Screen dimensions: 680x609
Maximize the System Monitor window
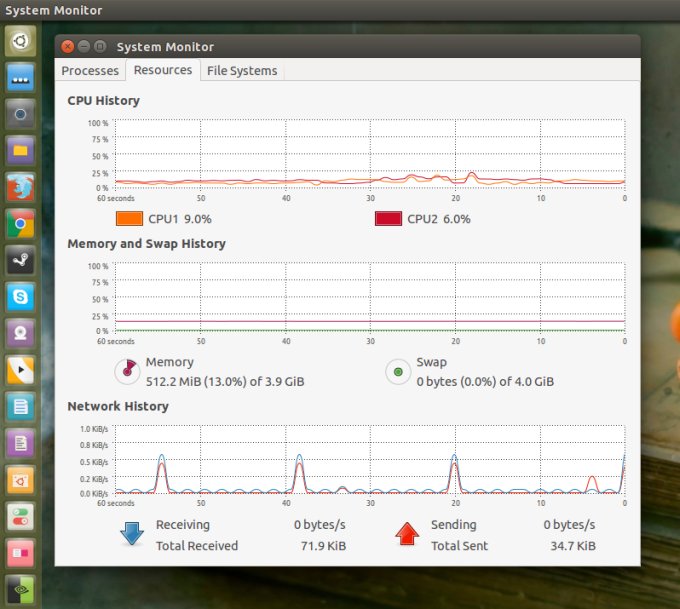(x=99, y=46)
